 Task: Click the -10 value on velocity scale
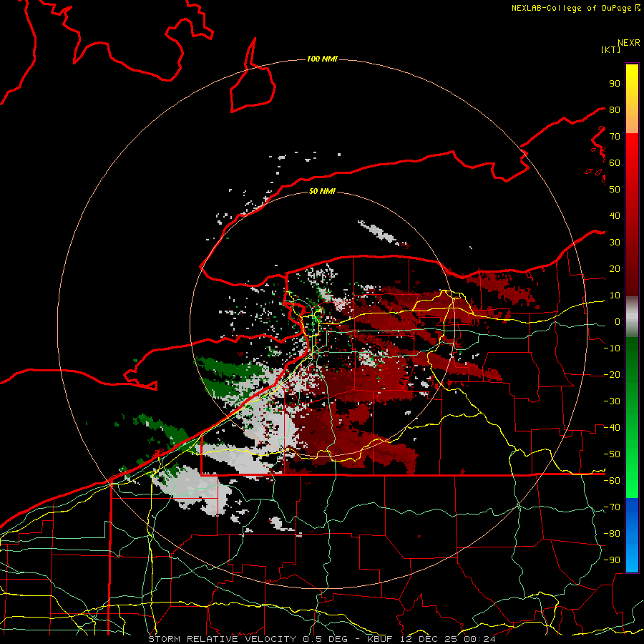612,348
